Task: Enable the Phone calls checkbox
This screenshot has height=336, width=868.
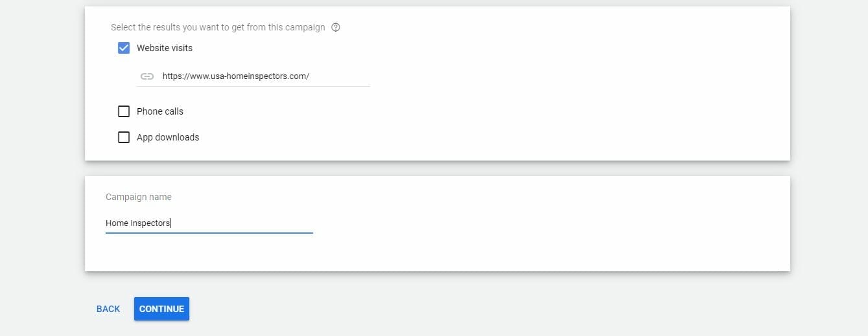Action: pyautogui.click(x=124, y=111)
